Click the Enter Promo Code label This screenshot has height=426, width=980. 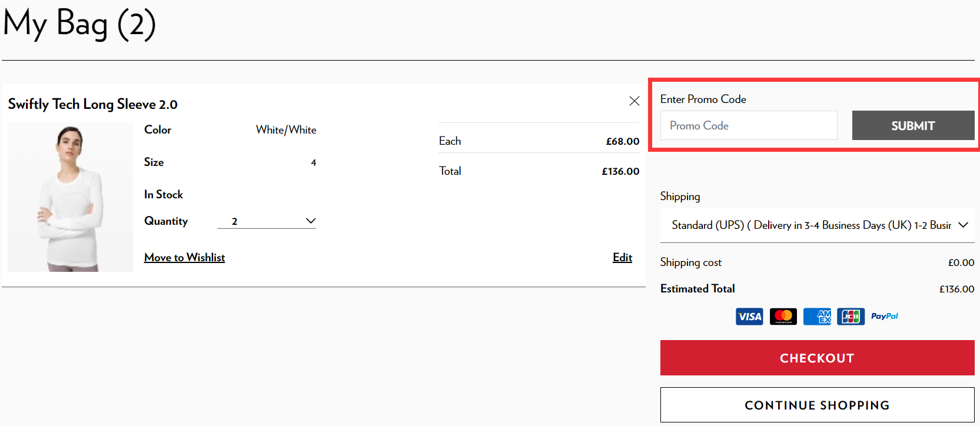coord(703,99)
